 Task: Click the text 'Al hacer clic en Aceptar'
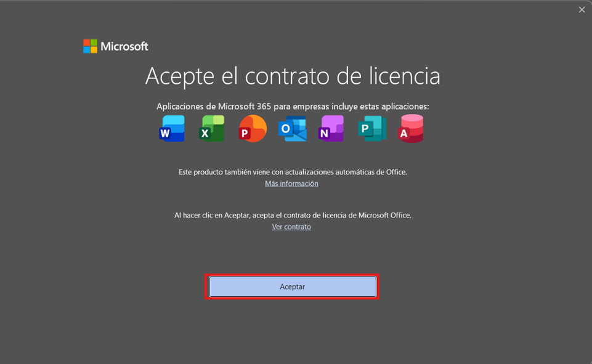pos(212,215)
